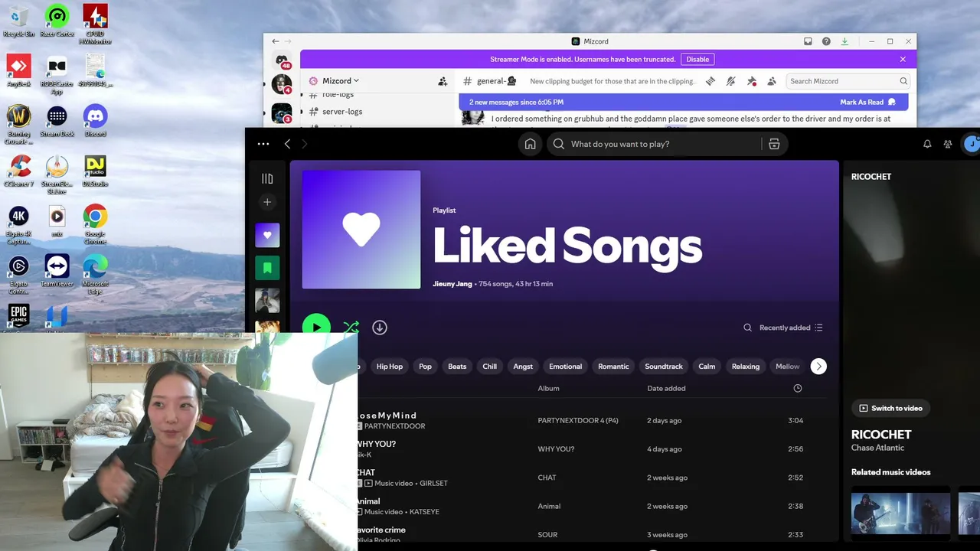Open the green bookmark Your Episodes item
Screen dimensions: 980x551
pos(267,268)
